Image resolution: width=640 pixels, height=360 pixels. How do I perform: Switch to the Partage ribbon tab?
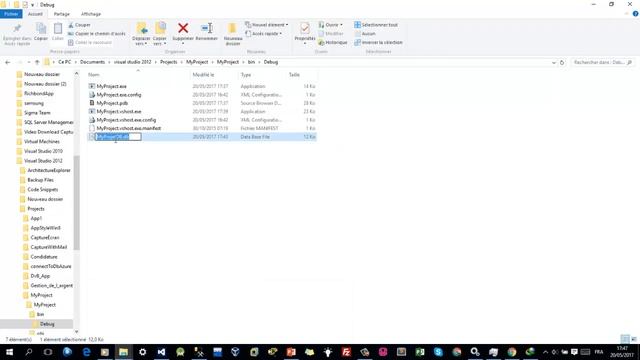[62, 14]
